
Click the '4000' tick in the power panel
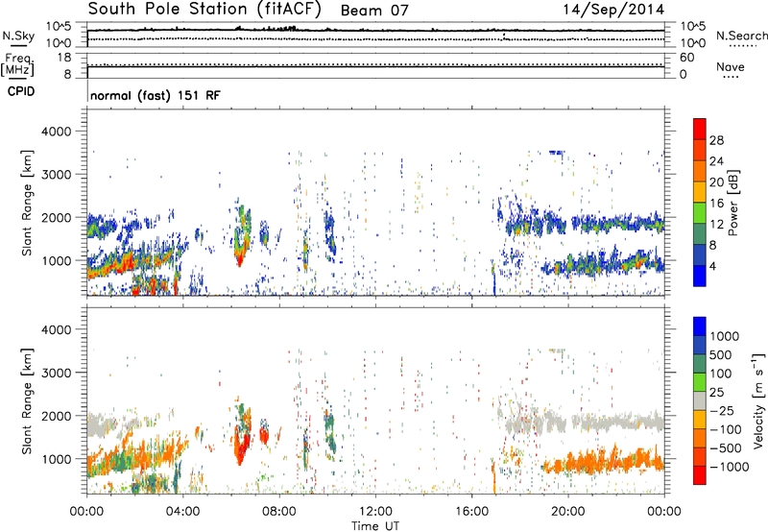coord(57,132)
